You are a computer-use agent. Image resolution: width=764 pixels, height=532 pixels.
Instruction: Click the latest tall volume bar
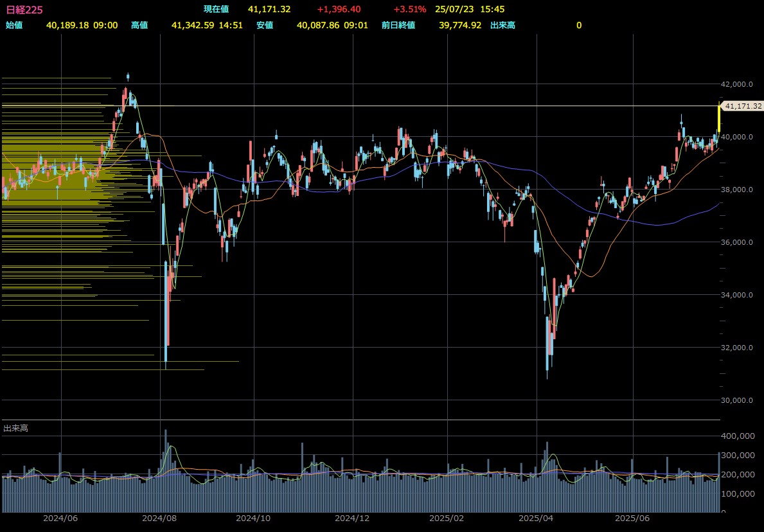pos(719,483)
